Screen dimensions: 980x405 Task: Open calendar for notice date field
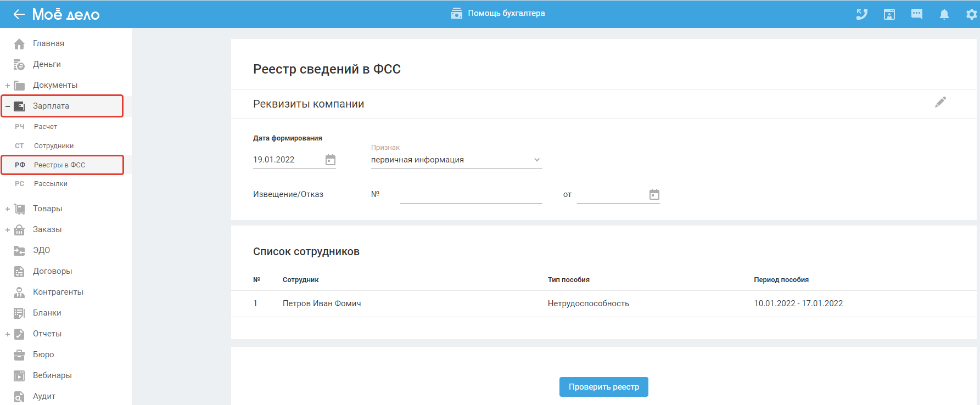click(654, 194)
